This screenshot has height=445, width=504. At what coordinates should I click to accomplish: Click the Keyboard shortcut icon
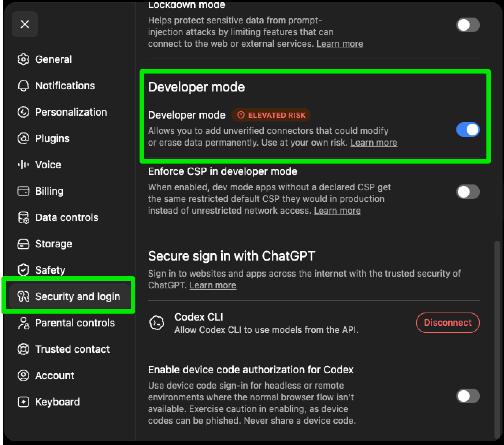pos(23,402)
